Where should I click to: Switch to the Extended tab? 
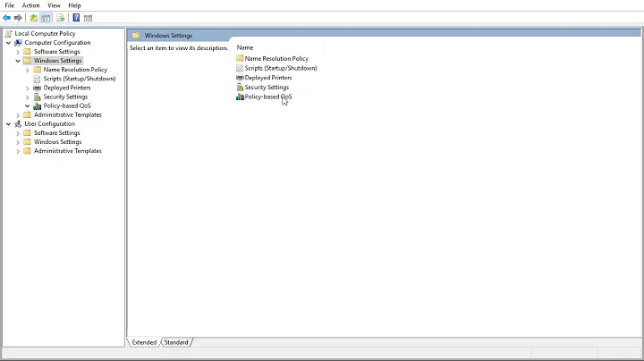click(144, 342)
